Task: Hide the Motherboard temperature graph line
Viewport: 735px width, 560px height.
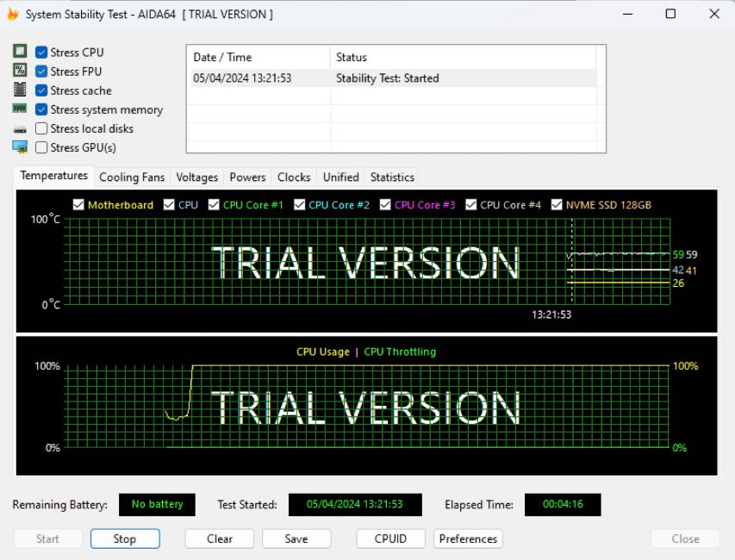Action: [78, 205]
